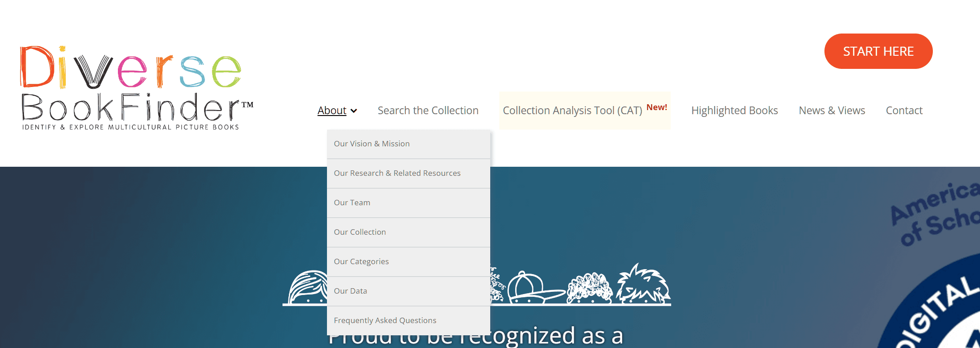Select Our Collection menu entry
980x348 pixels.
coord(409,232)
